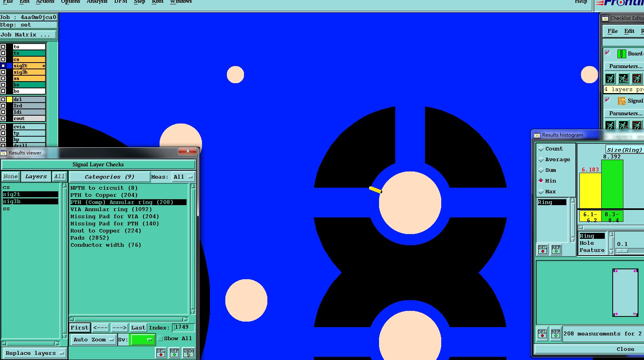Open Edit menu in Checklist Editor
Viewport: 644px width, 360px height.
coord(629,31)
